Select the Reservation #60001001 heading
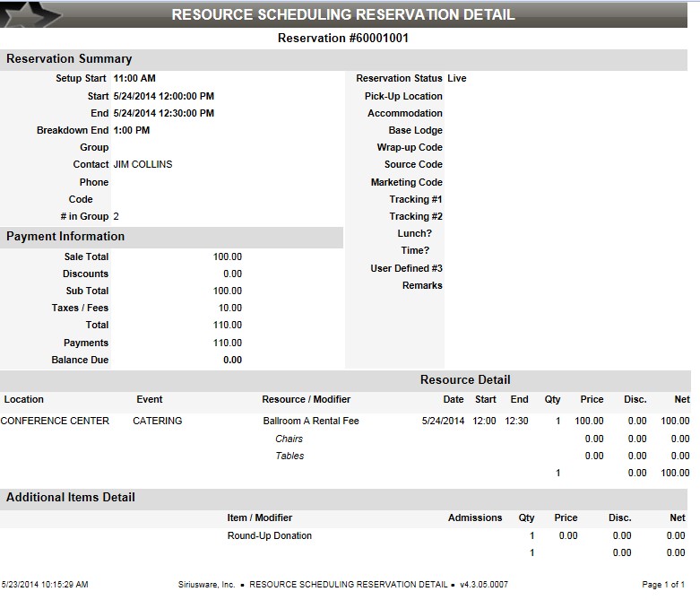The width and height of the screenshot is (700, 600). 344,39
